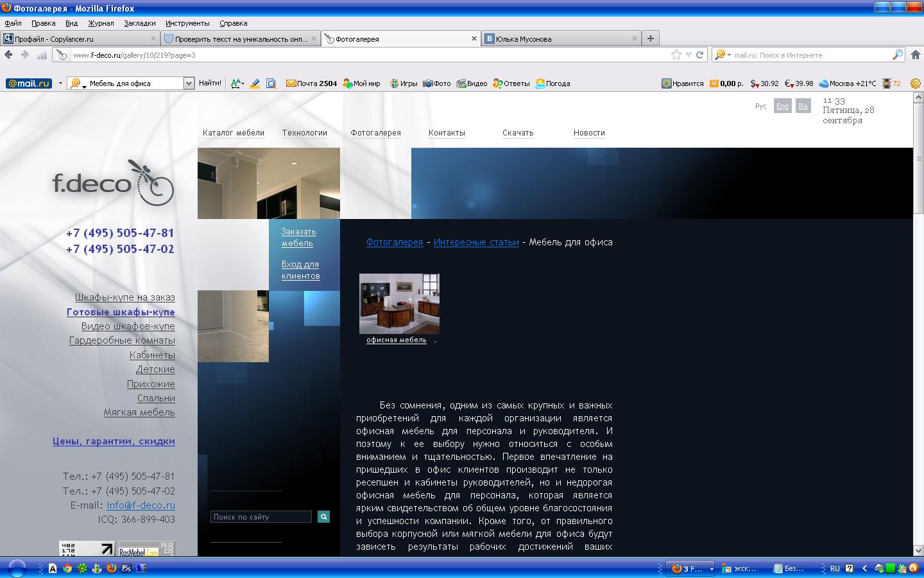Click the info@f-deco.ru email link
Screen dimensions: 924x578
[141, 505]
